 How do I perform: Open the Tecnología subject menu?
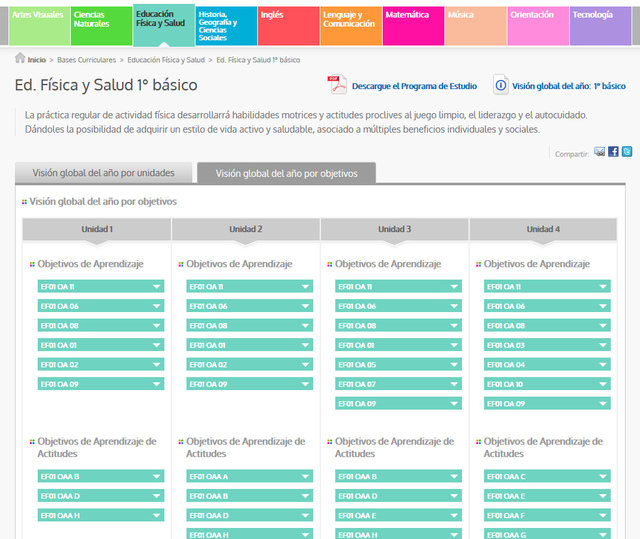coord(600,24)
